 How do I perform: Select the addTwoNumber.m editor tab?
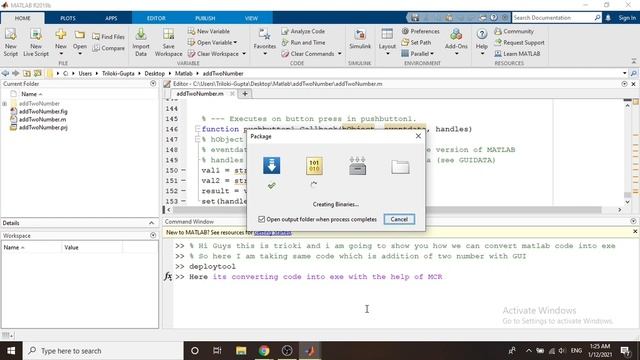pos(200,93)
